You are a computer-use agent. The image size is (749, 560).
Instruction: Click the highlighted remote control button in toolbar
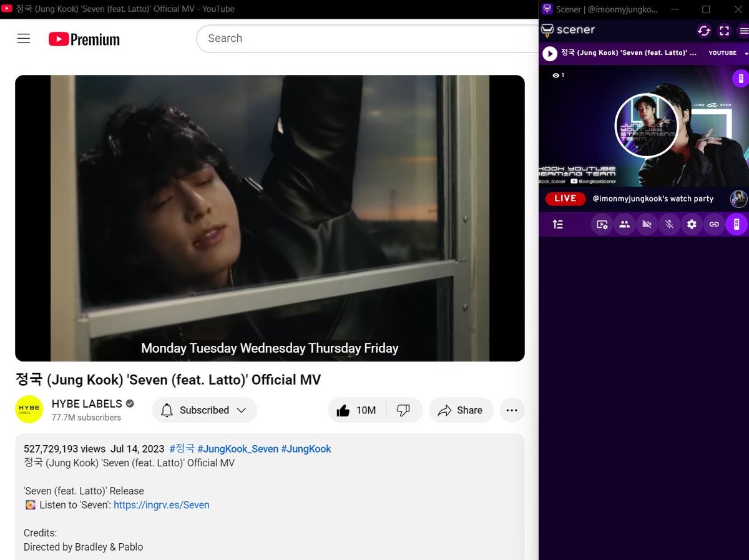[x=737, y=224]
